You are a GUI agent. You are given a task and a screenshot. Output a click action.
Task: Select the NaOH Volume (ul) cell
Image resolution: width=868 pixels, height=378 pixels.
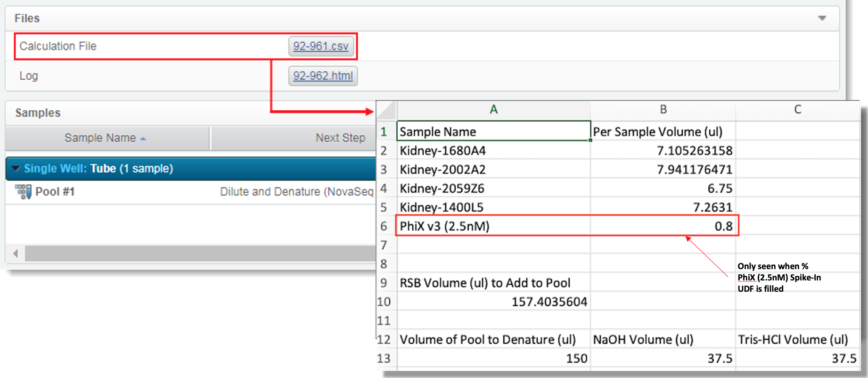662,339
